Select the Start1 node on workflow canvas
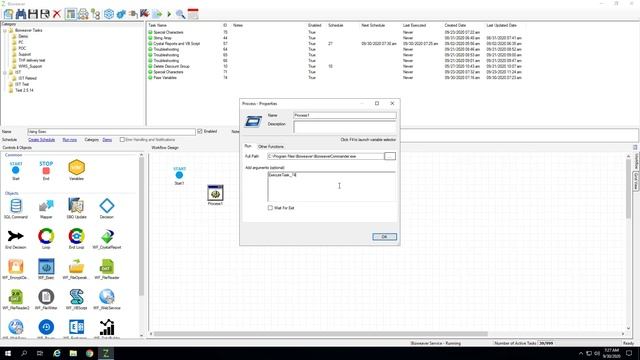Image resolution: width=640 pixels, height=360 pixels. pyautogui.click(x=179, y=176)
